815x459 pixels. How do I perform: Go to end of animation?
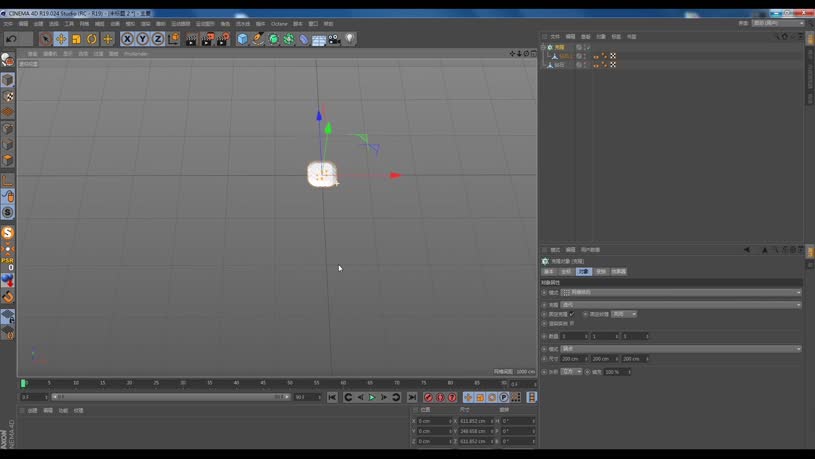click(412, 397)
